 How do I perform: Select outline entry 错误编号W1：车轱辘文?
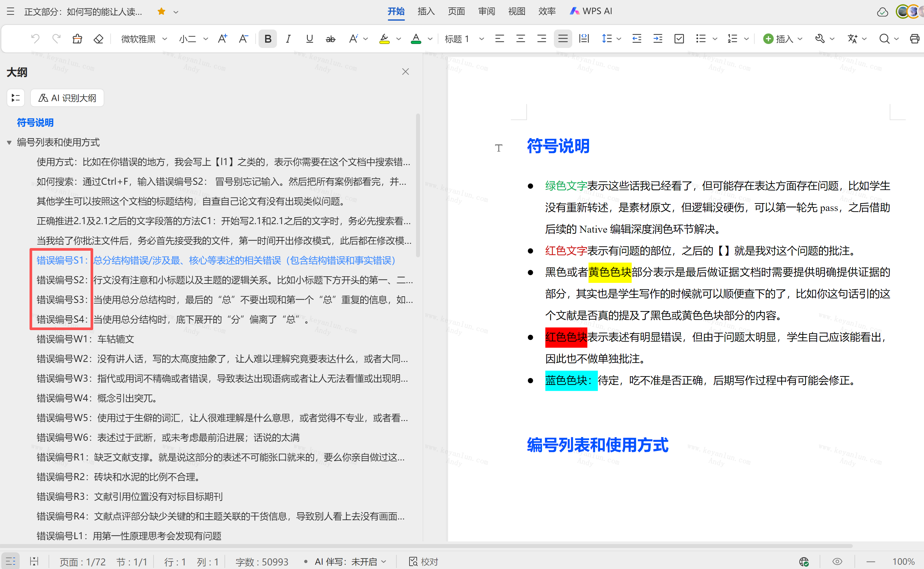pos(85,339)
